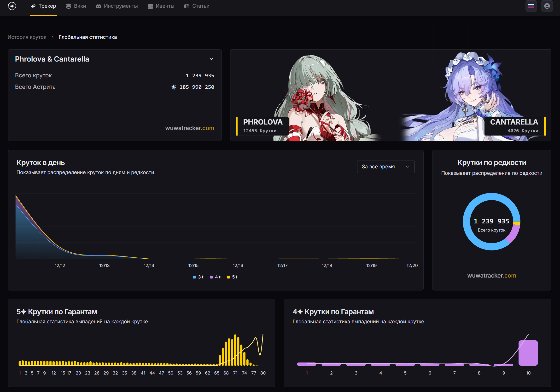Toggle the 4✦ series in chart legend
560x392 pixels.
pyautogui.click(x=216, y=277)
